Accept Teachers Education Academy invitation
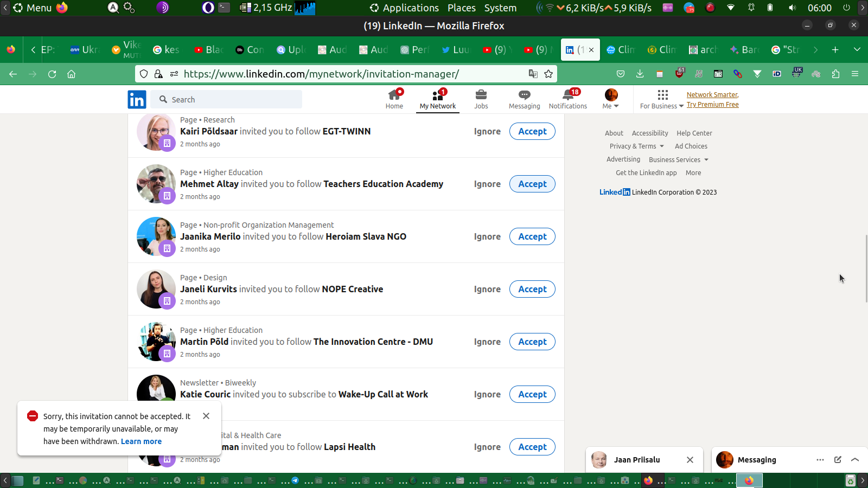 532,184
